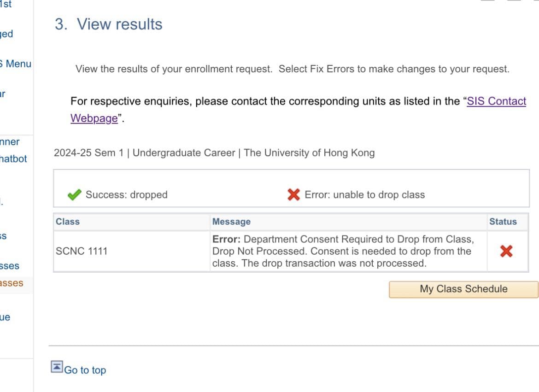The width and height of the screenshot is (539, 392).
Task: Click the sidebar item ending in 'sses' above the highlighted one
Action: [10, 266]
